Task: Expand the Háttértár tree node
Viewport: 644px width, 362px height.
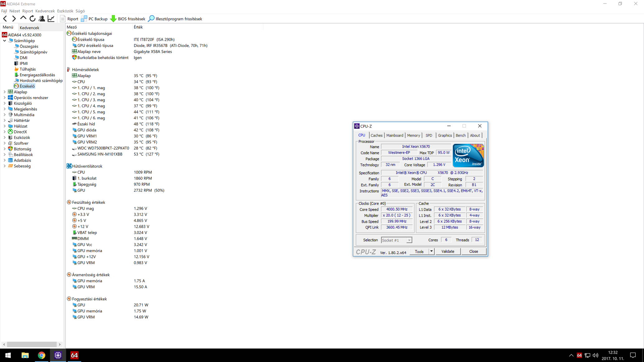Action: point(5,121)
